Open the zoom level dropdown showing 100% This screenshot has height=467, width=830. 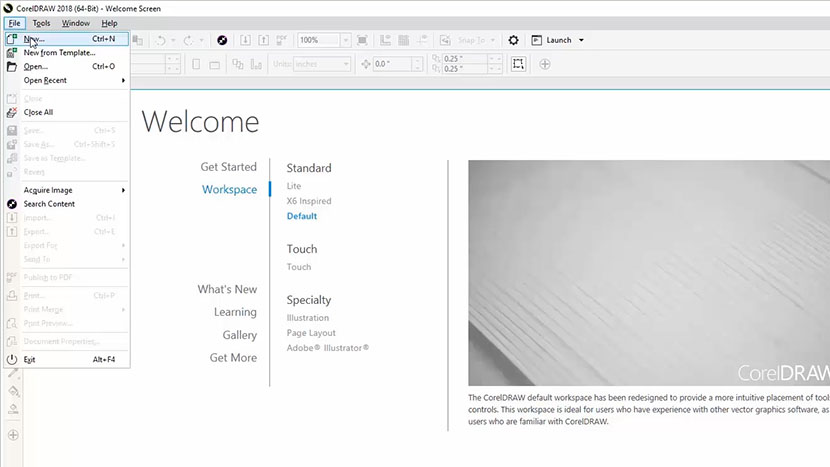[345, 40]
